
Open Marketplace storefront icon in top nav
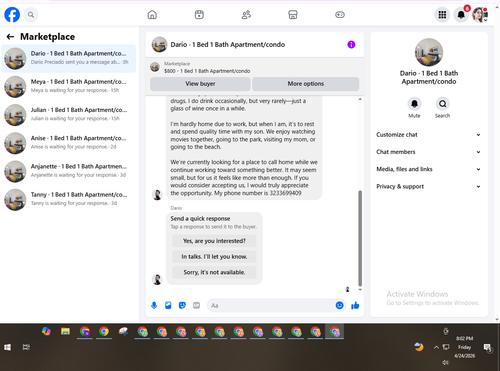[x=293, y=15]
